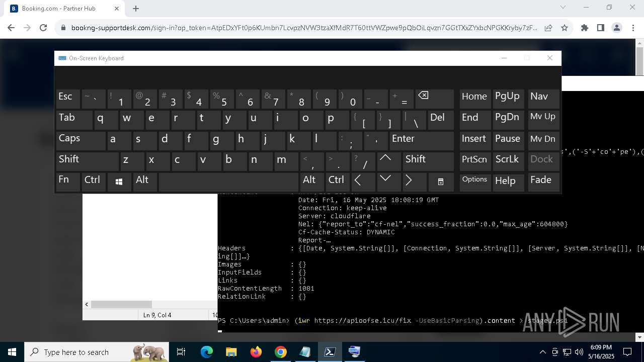Click the Esc key
This screenshot has height=362, width=644.
point(68,99)
